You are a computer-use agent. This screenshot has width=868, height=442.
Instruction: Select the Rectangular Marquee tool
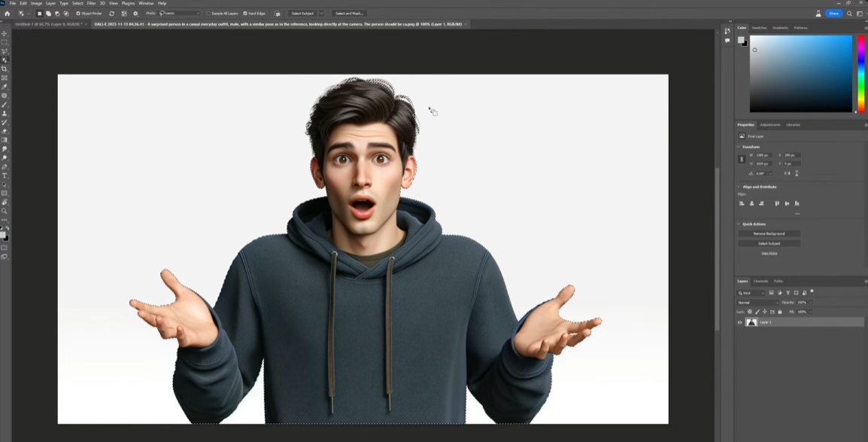[x=5, y=42]
